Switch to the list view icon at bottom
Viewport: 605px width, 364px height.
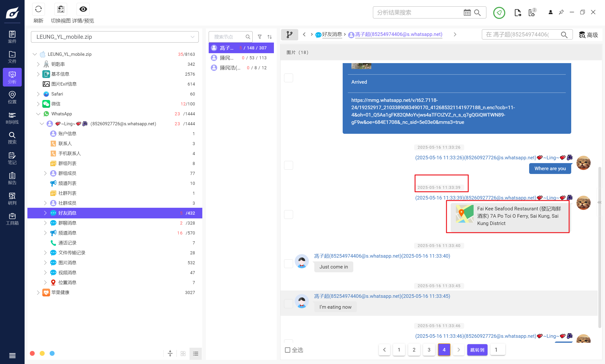(x=195, y=353)
